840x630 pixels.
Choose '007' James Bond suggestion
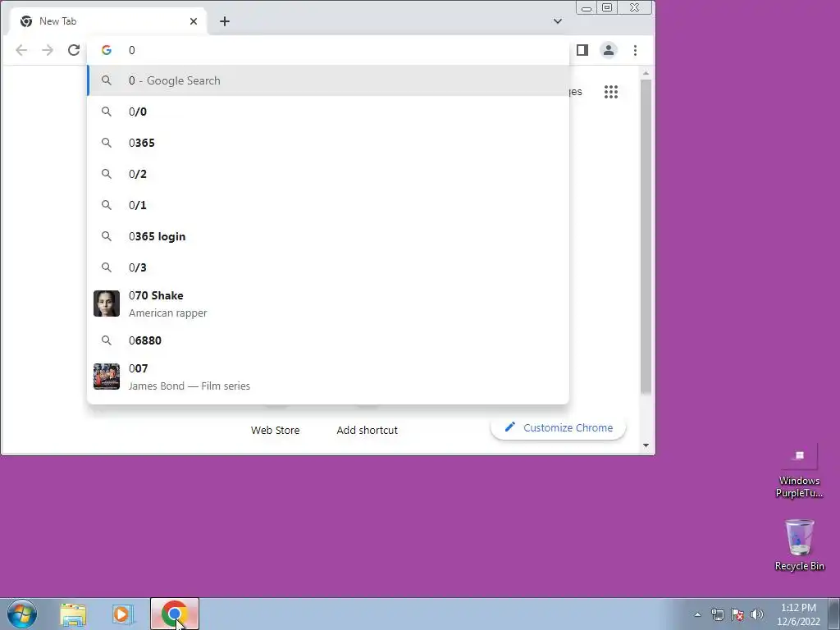(x=328, y=377)
